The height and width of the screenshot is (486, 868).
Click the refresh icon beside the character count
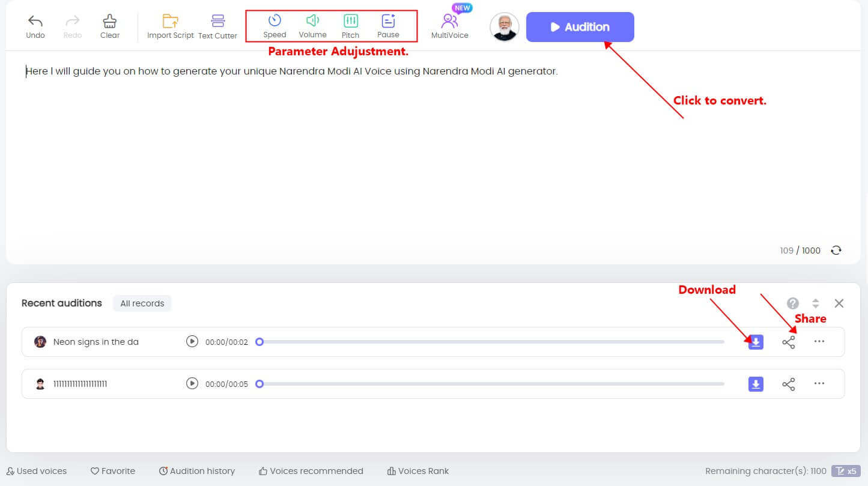836,251
